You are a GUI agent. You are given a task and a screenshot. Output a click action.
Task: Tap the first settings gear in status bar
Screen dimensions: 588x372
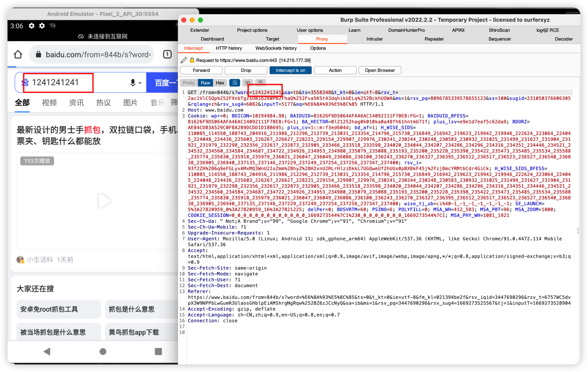(32, 26)
